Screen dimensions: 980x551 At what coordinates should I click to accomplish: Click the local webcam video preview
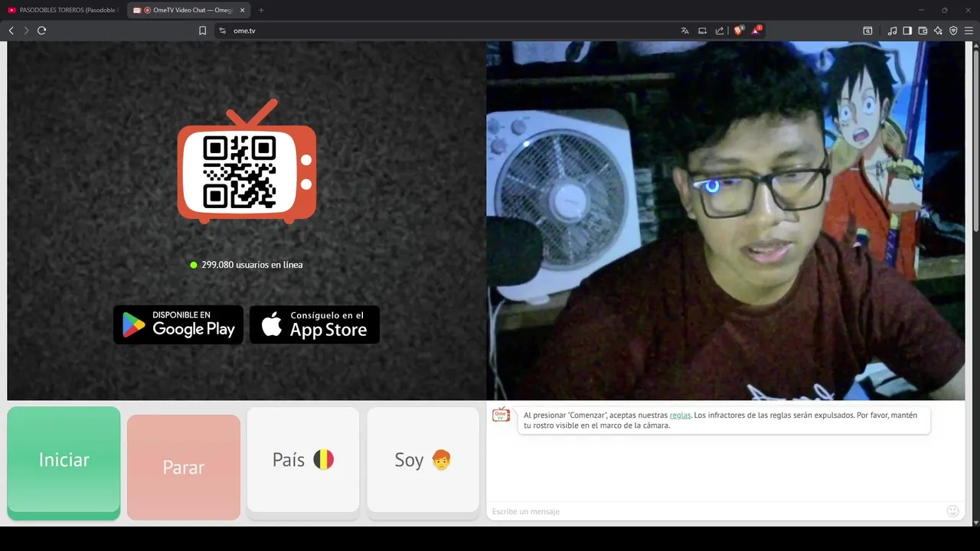click(x=726, y=220)
